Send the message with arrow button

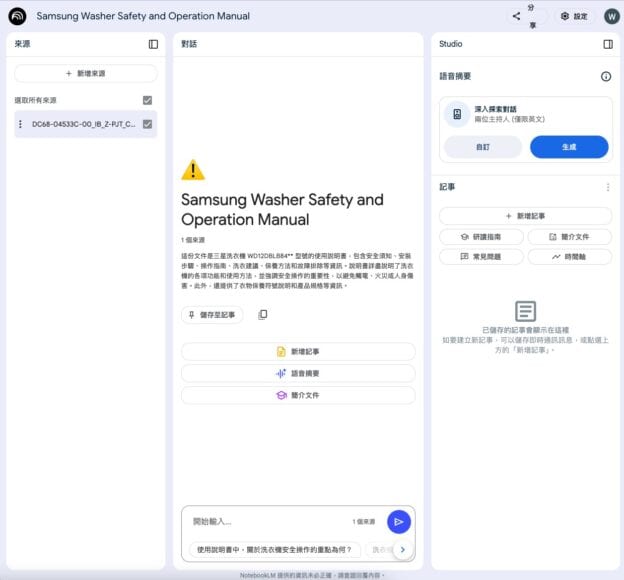point(398,521)
